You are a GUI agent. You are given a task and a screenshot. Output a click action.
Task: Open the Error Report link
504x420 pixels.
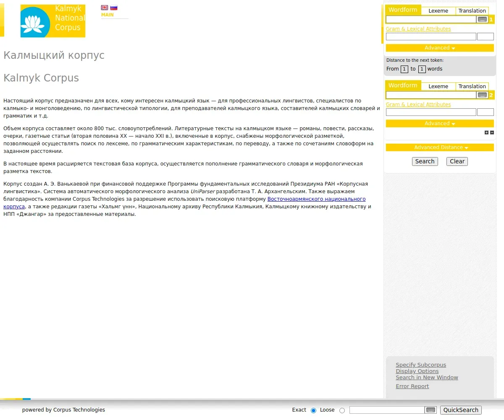point(412,386)
